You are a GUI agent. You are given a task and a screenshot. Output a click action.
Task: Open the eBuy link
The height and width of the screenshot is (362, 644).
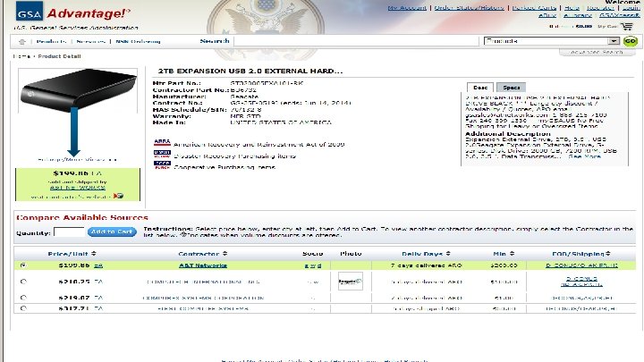(x=547, y=15)
